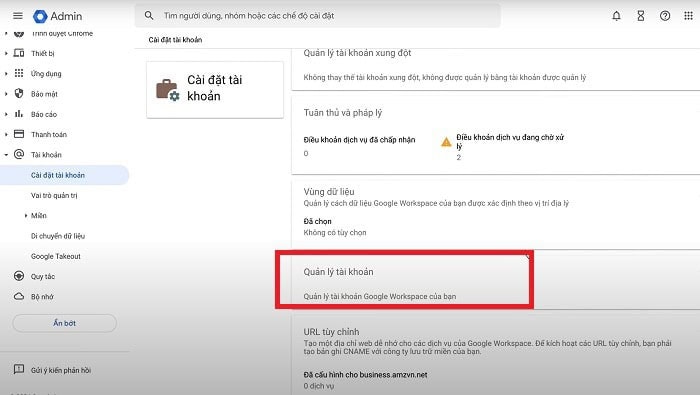The height and width of the screenshot is (395, 700).
Task: Collapse the Tài khoản section arrow
Action: [6, 155]
